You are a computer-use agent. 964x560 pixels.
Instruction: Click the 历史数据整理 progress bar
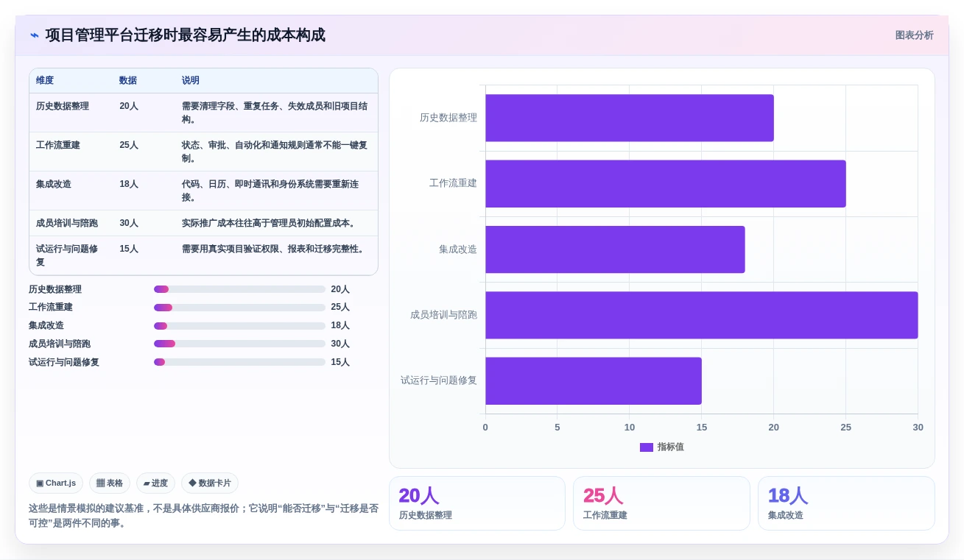point(239,289)
